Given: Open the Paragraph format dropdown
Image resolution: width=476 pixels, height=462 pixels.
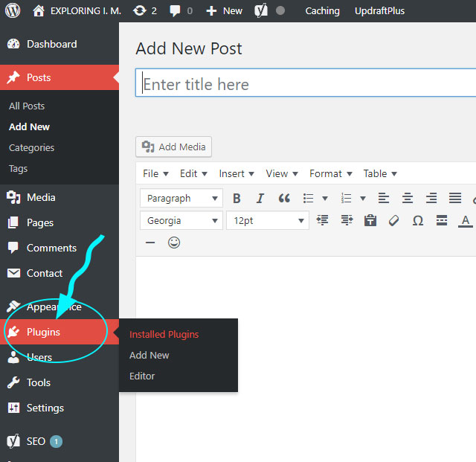Looking at the screenshot, I should (181, 198).
